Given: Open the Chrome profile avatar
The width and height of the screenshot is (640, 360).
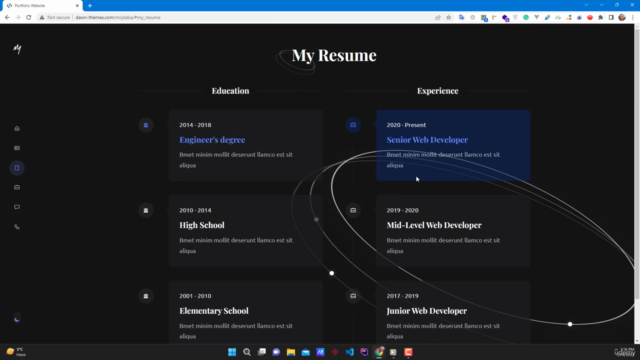Looking at the screenshot, I should tap(622, 18).
